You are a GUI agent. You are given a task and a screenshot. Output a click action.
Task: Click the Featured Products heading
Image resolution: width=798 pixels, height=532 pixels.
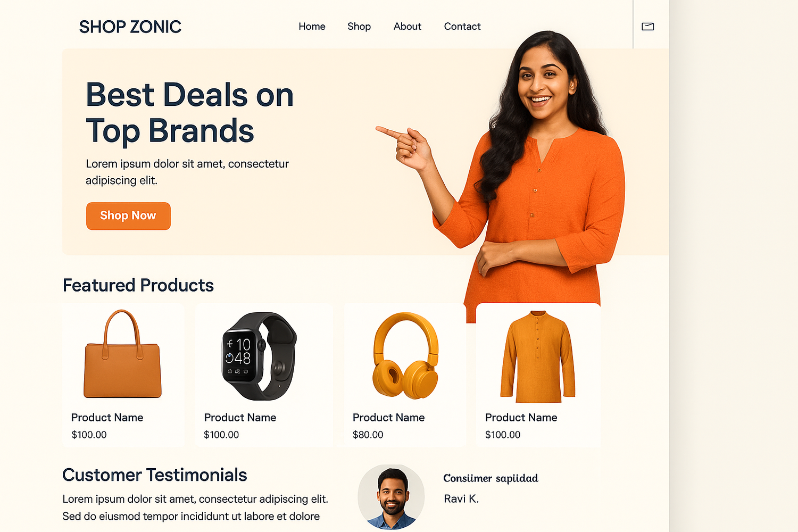138,285
